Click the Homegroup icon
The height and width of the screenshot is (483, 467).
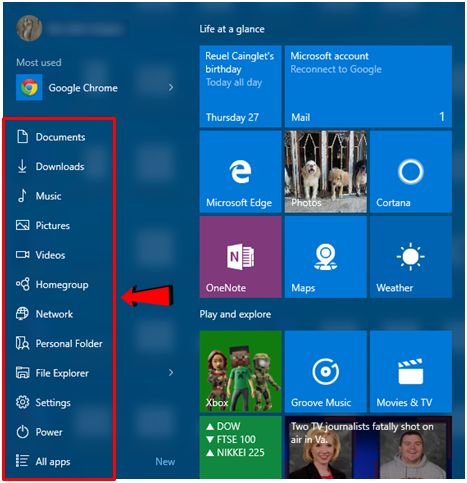coord(22,284)
